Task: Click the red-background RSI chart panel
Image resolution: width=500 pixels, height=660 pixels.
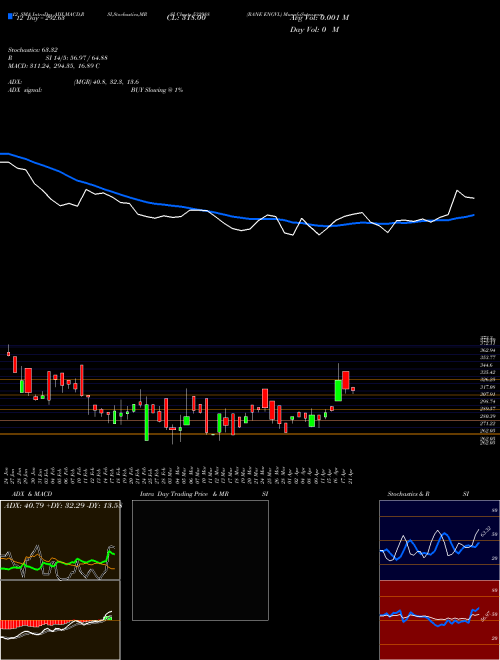Action: (x=439, y=620)
